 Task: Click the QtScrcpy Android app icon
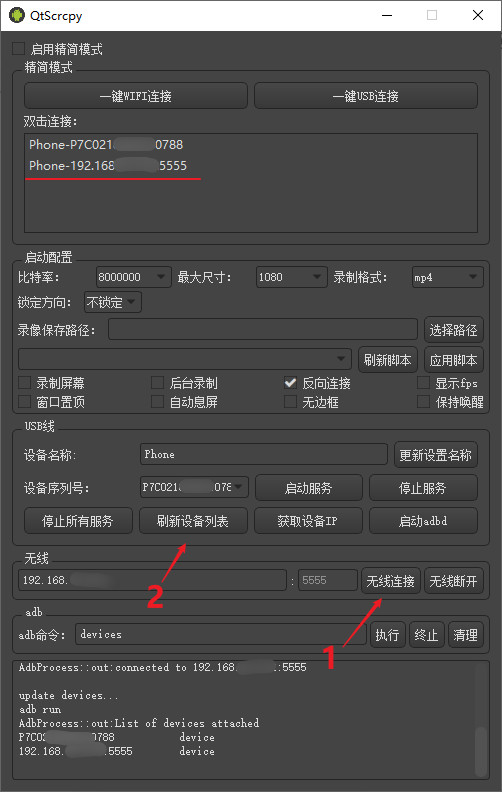tap(17, 15)
